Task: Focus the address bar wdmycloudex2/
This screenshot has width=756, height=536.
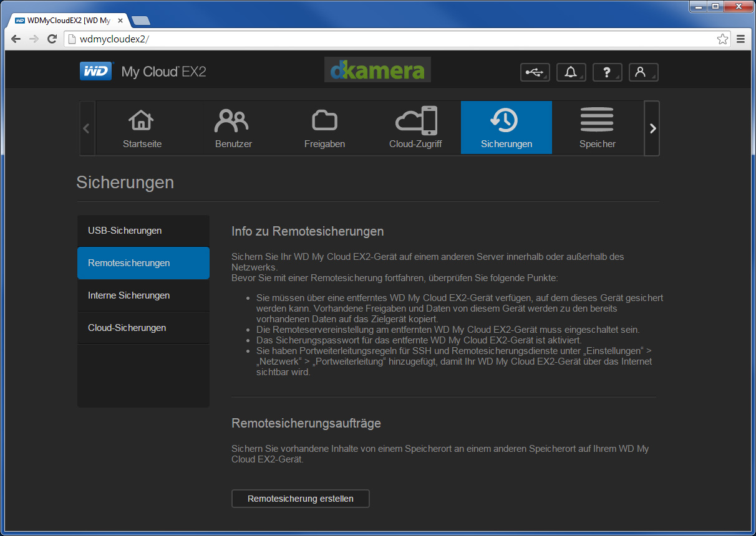Action: (398, 39)
